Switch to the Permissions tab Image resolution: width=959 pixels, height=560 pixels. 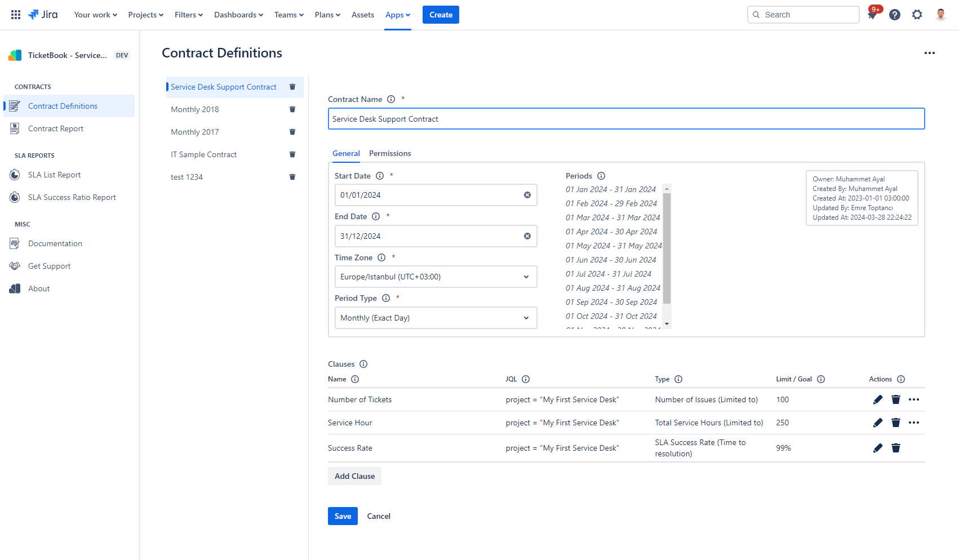(390, 153)
